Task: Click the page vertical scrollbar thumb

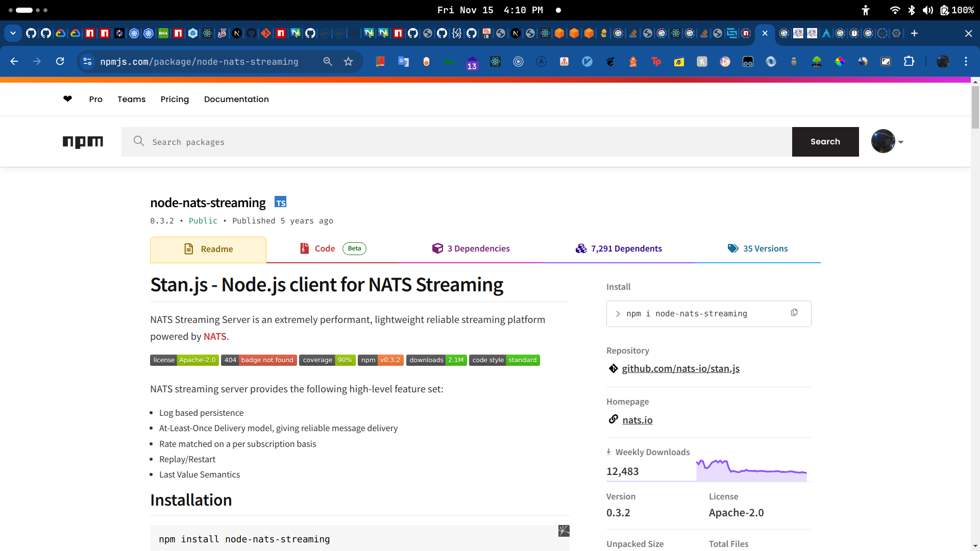Action: point(975,107)
